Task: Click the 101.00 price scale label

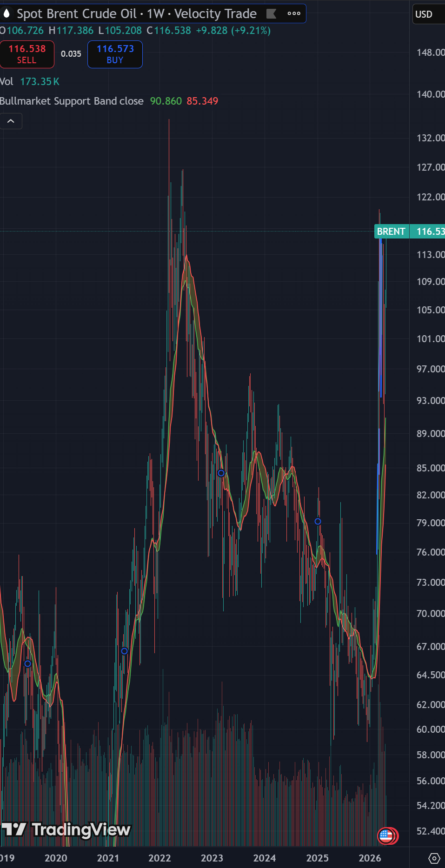Action: 431,339
